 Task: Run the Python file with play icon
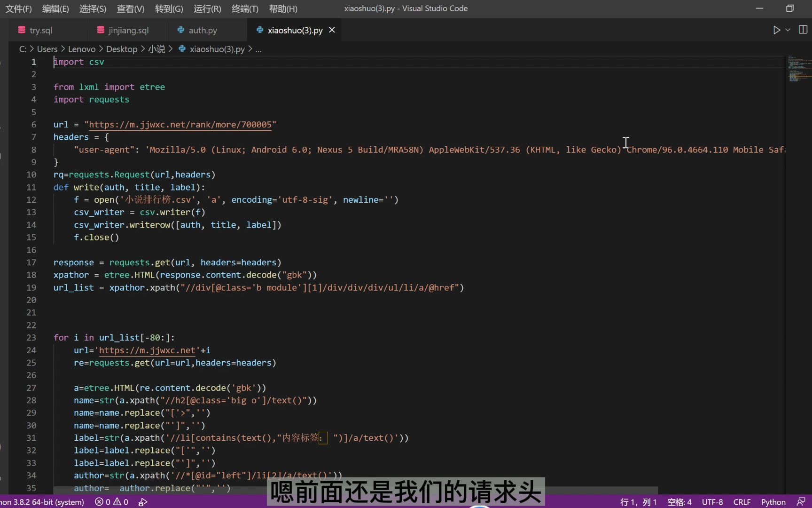pyautogui.click(x=776, y=30)
